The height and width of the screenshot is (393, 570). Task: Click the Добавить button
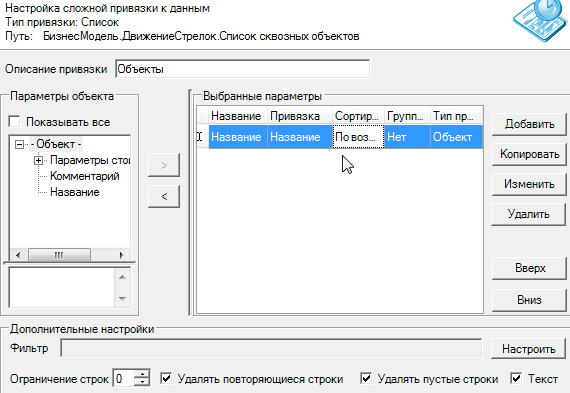[529, 124]
